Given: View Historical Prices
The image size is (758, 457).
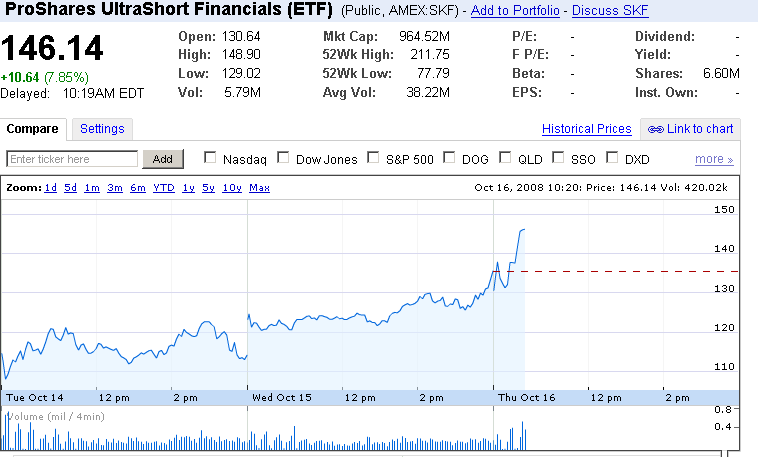Looking at the screenshot, I should coord(586,129).
